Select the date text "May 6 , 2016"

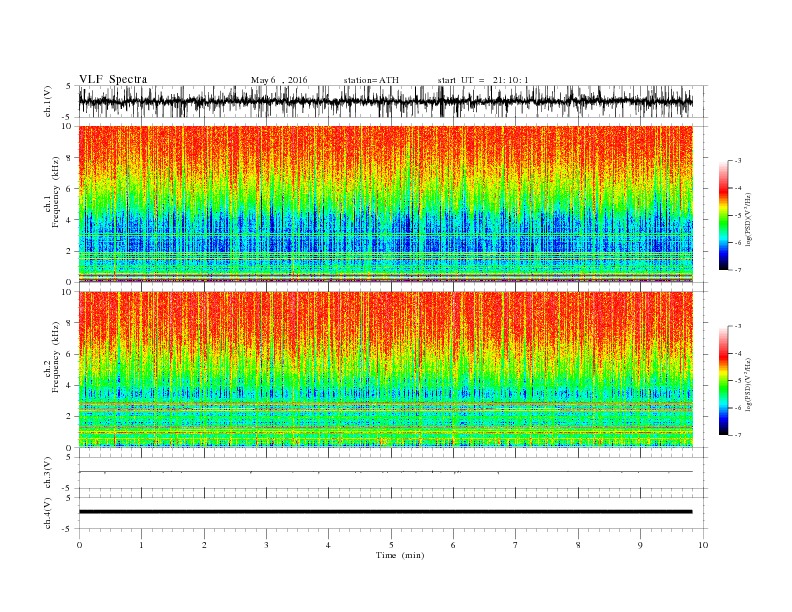click(x=279, y=80)
